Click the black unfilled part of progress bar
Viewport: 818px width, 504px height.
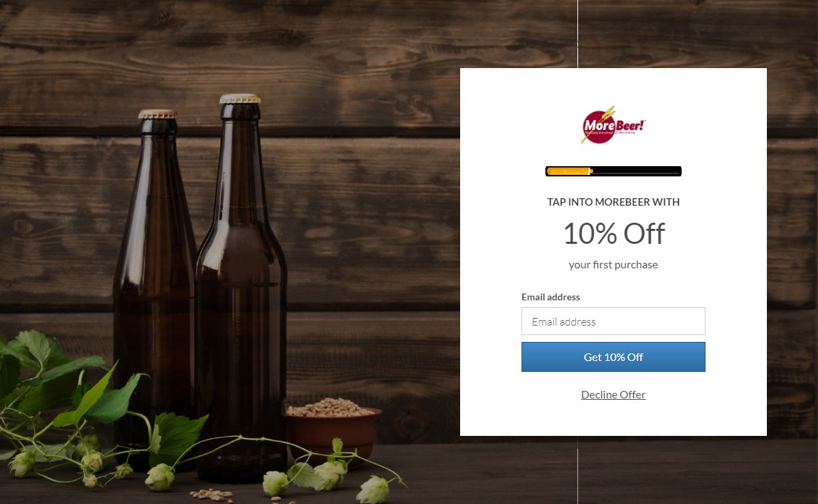[637, 171]
